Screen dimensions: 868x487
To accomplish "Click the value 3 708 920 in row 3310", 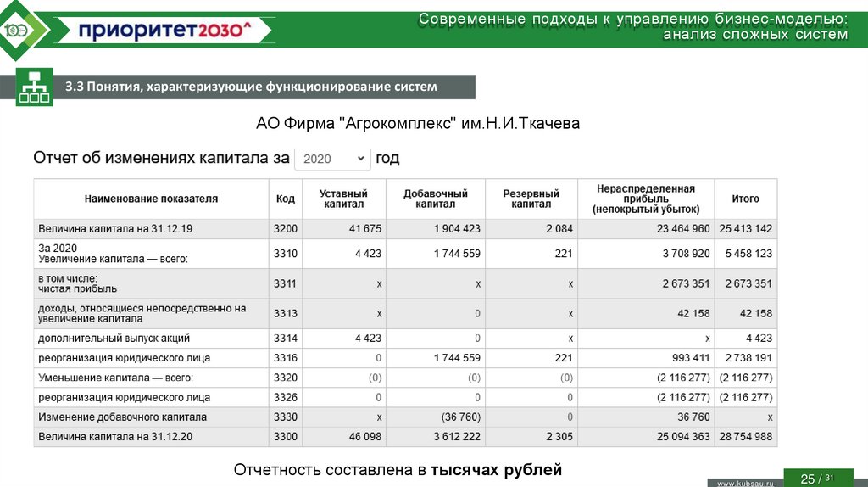I will point(687,254).
